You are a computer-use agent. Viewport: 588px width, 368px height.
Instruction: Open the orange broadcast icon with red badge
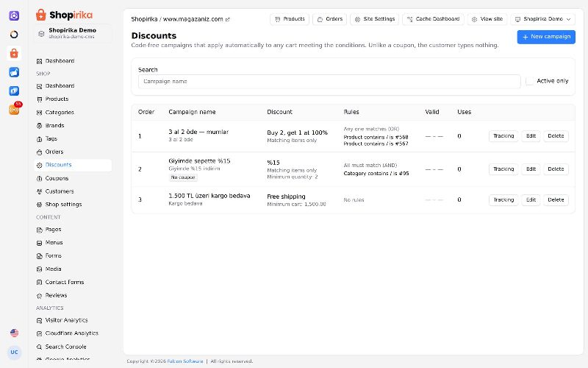tap(14, 110)
